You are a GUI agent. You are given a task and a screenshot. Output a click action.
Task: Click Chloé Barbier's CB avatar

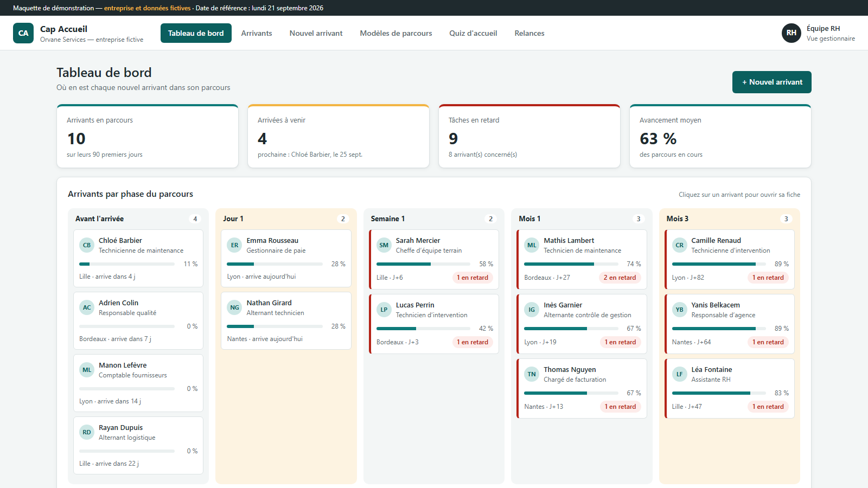tap(87, 245)
